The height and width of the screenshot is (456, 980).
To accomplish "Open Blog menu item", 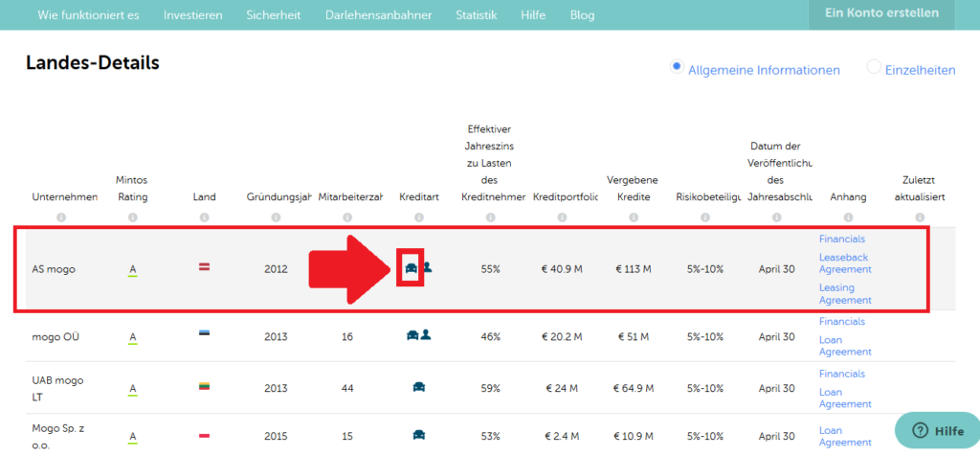I will (583, 15).
